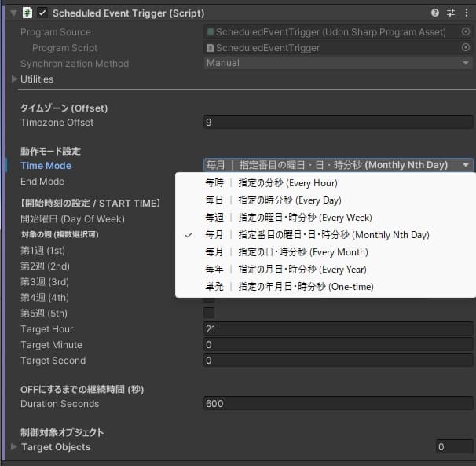Disable the Scheduled Event Trigger component checkbox

click(42, 13)
